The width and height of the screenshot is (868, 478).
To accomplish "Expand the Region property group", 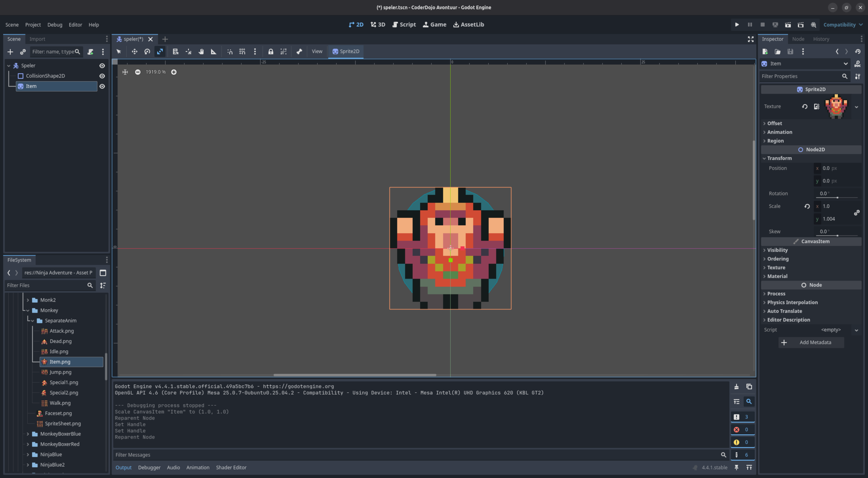I will pyautogui.click(x=811, y=141).
